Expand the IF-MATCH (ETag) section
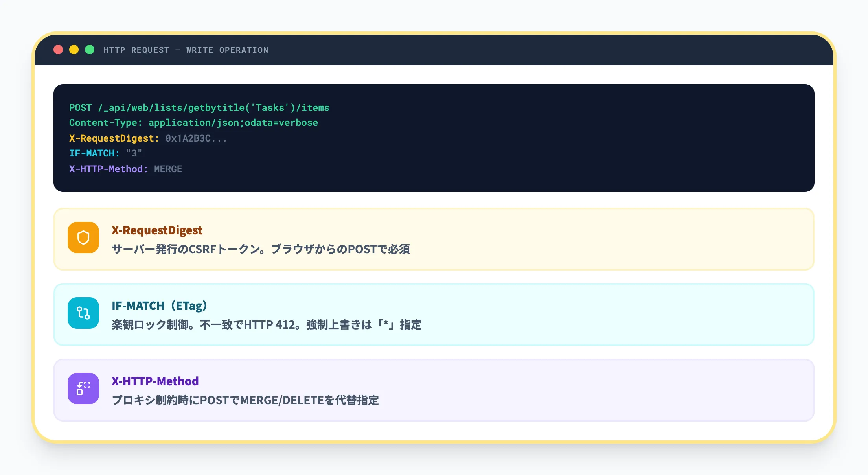The width and height of the screenshot is (868, 475). pos(159,306)
